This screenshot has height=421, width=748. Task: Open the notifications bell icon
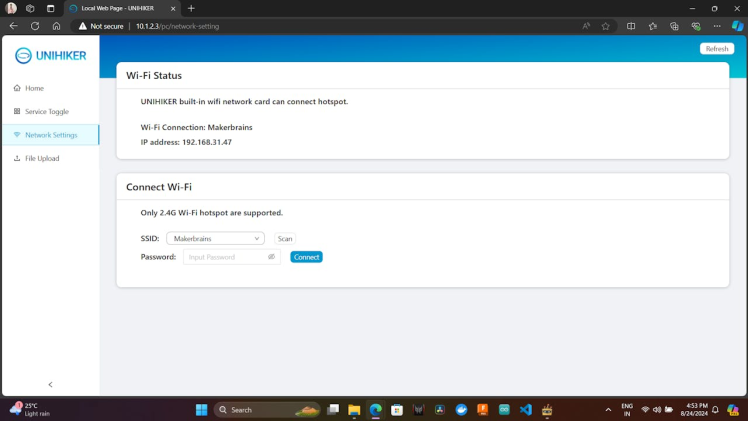click(x=715, y=410)
